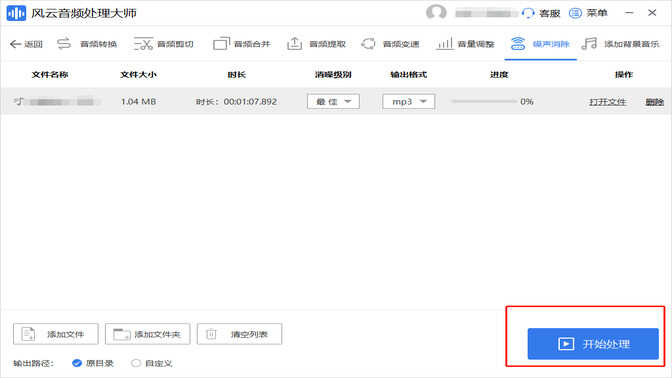Select 原目录 output path option
Viewport: 672px width, 378px height.
[x=77, y=363]
